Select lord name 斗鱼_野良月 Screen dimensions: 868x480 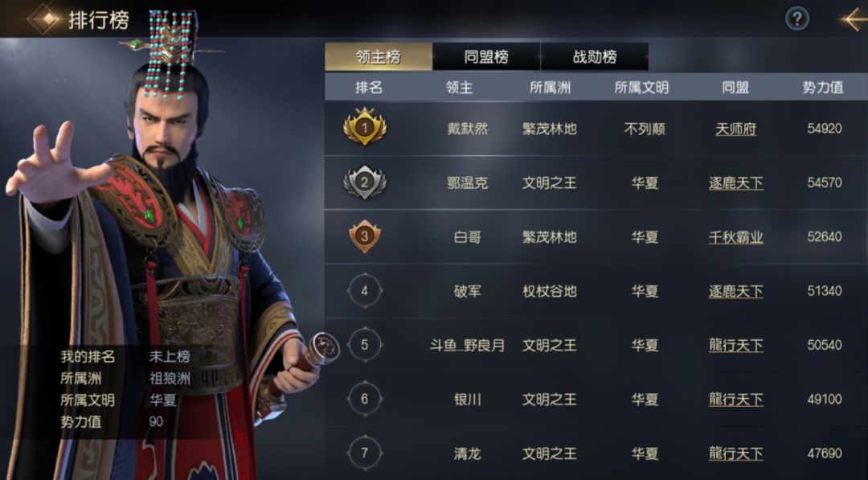pos(468,346)
